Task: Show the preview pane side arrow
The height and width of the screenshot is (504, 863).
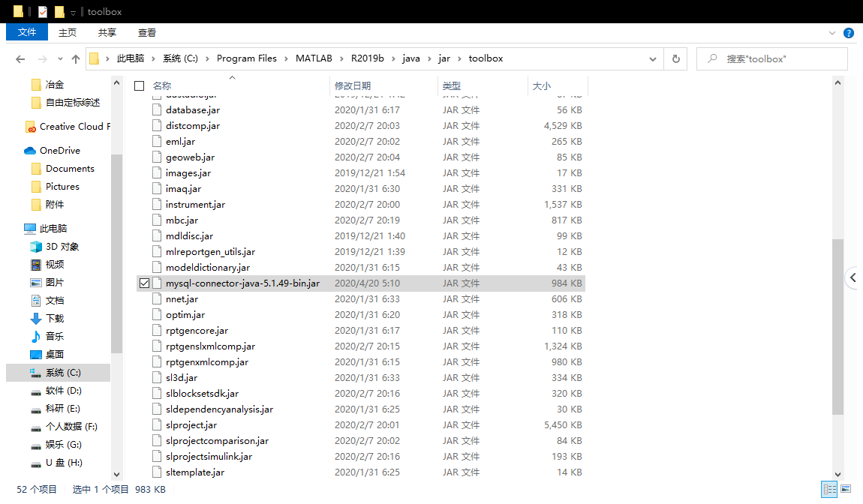Action: coord(853,277)
